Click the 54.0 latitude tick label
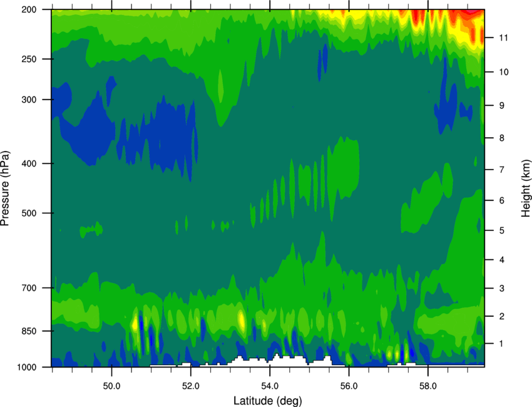 pyautogui.click(x=270, y=386)
